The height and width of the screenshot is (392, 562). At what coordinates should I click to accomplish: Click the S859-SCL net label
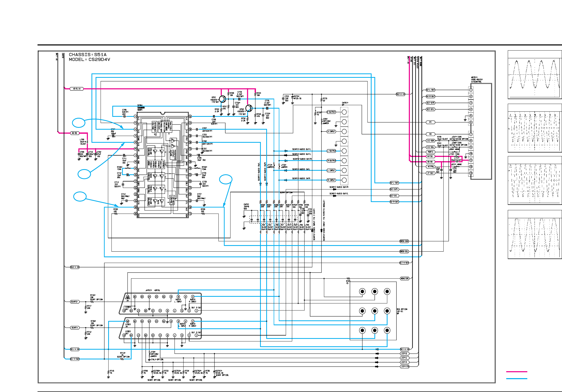tap(404, 252)
